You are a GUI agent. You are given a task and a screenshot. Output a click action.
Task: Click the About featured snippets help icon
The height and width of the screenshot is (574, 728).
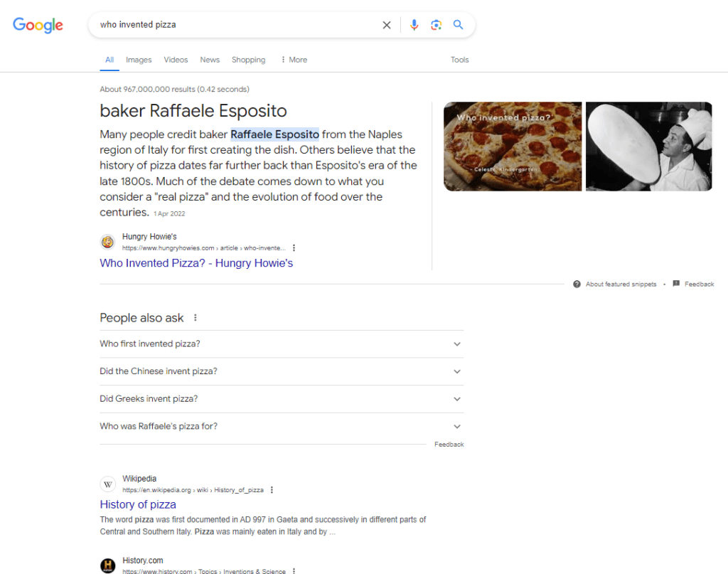tap(577, 285)
